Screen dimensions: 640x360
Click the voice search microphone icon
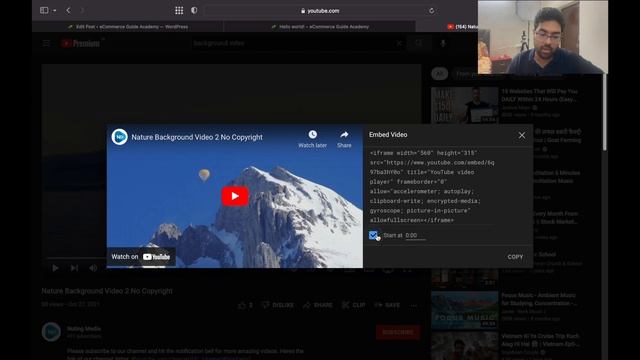[443, 43]
